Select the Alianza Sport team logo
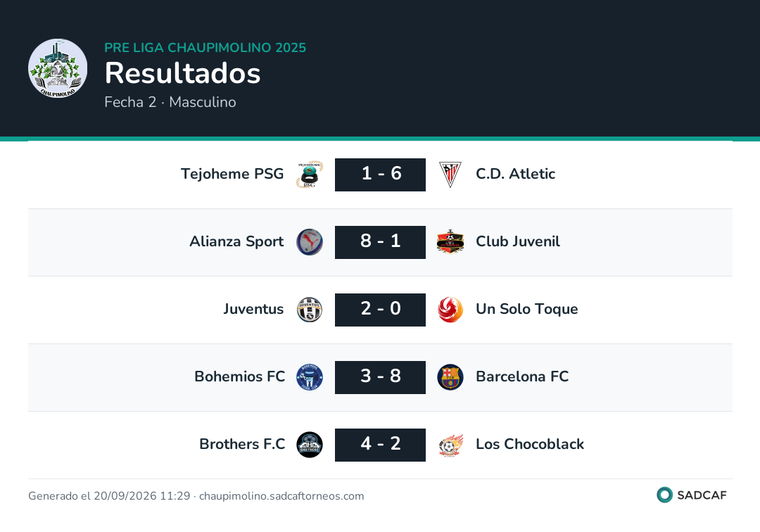760x532 pixels. click(310, 242)
